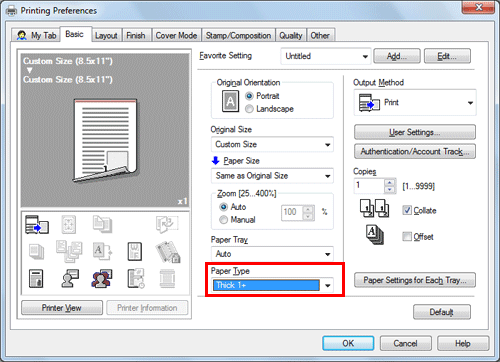Click the Add... favorite button
The width and height of the screenshot is (500, 362).
pos(397,56)
